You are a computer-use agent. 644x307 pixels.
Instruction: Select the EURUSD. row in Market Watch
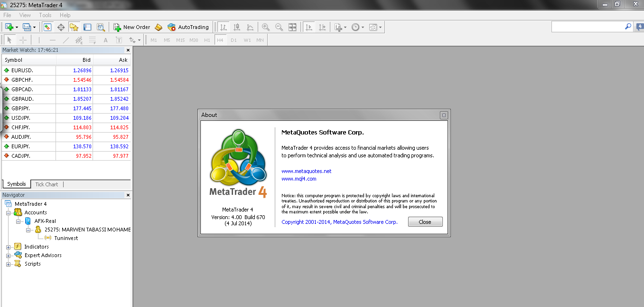pyautogui.click(x=66, y=70)
